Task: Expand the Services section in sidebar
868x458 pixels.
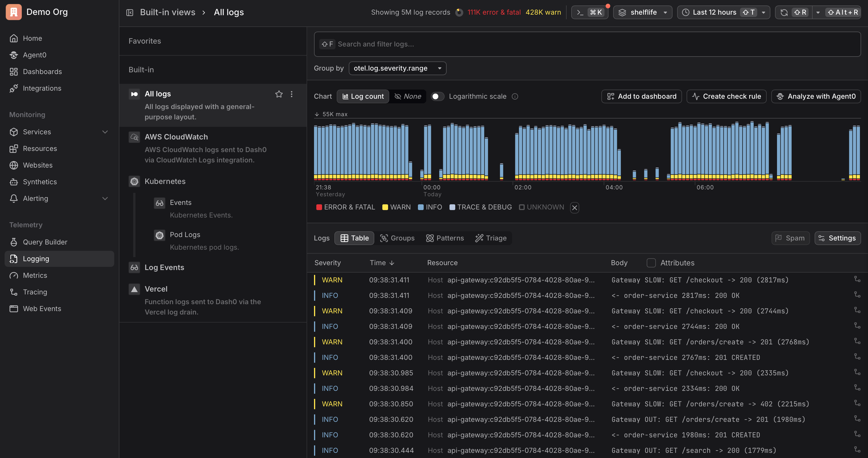Action: pyautogui.click(x=105, y=132)
